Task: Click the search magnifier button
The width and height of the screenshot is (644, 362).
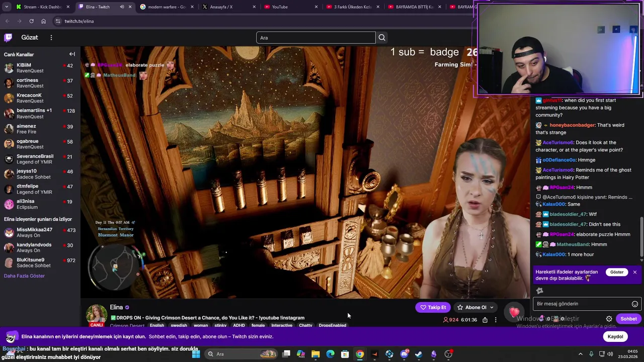Action: pos(382,38)
